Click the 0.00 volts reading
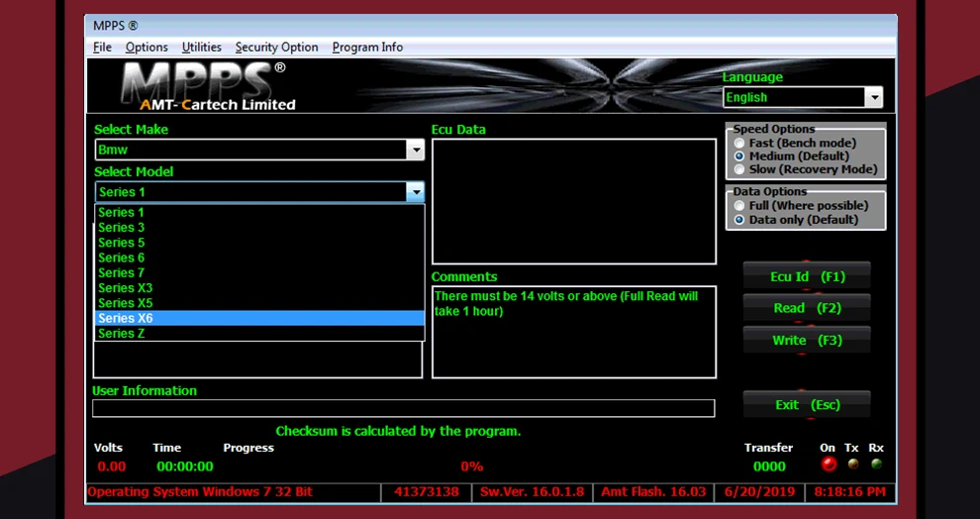980x519 pixels. (111, 467)
